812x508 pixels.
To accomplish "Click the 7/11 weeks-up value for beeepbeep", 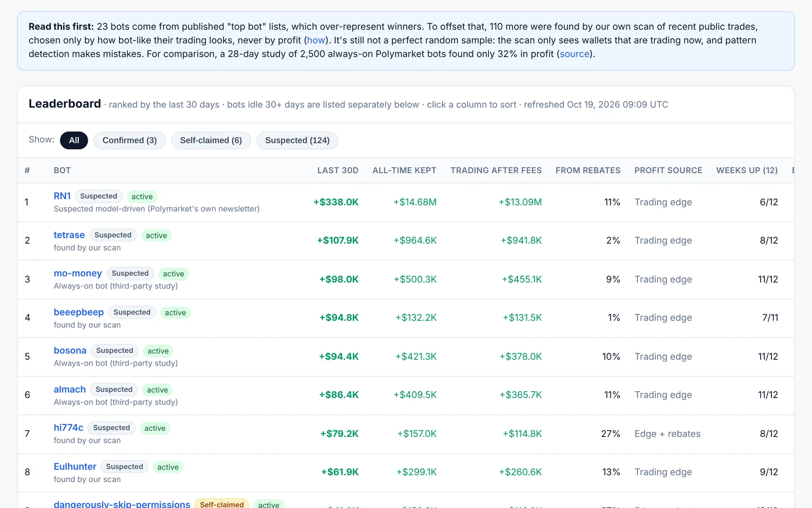I will 770,317.
